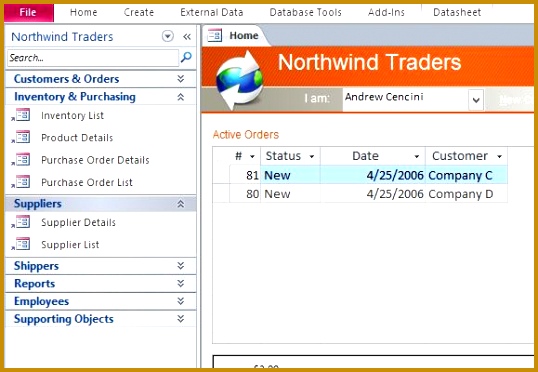This screenshot has width=538, height=372.
Task: Click the Purchase Order List form icon
Action: pyautogui.click(x=21, y=182)
